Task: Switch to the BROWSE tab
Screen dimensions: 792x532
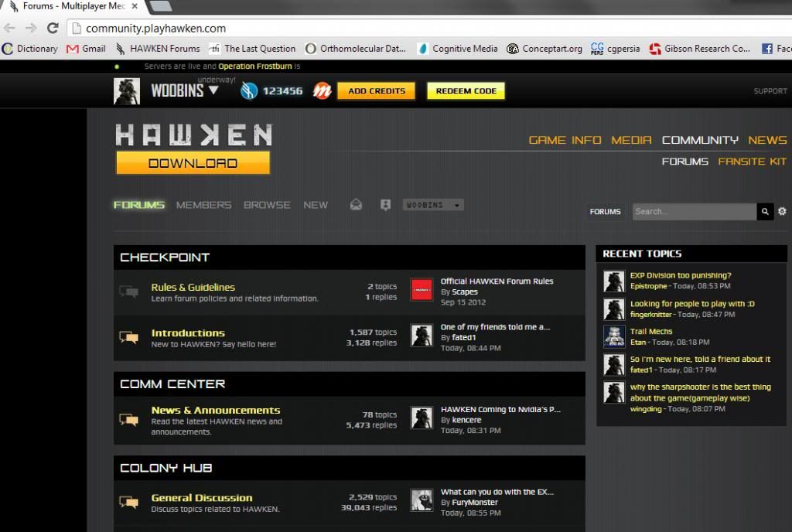Action: (267, 205)
